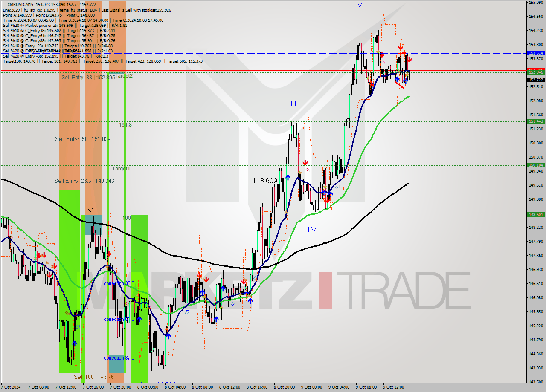Click the 'correction 61.8' label
Viewport: 546px width, 392px height.
(119, 319)
